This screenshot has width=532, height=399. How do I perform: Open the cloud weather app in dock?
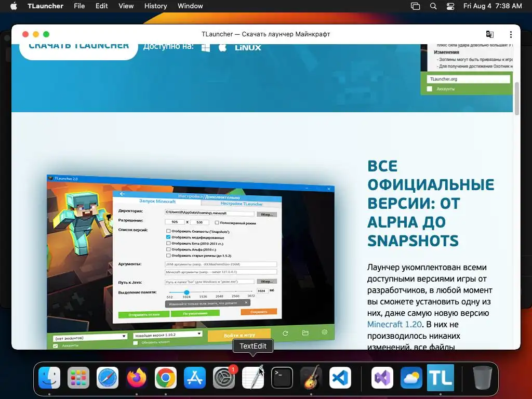coord(411,378)
